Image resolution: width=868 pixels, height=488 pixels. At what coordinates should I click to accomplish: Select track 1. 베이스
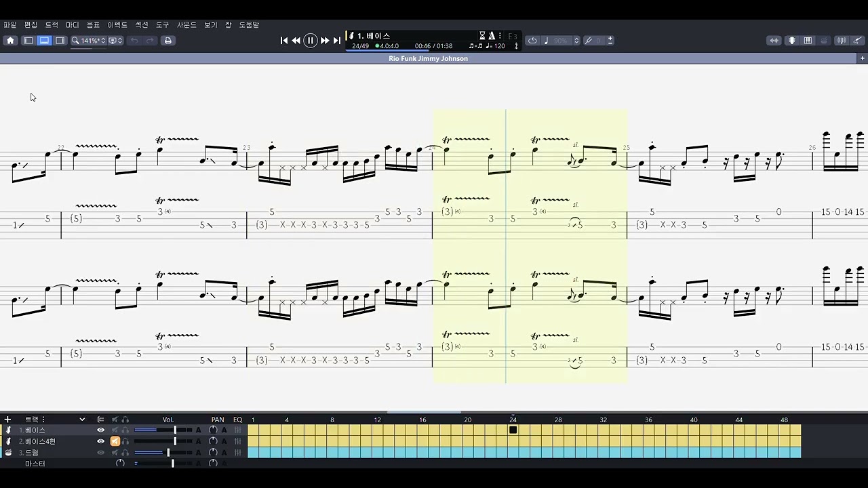(x=35, y=430)
